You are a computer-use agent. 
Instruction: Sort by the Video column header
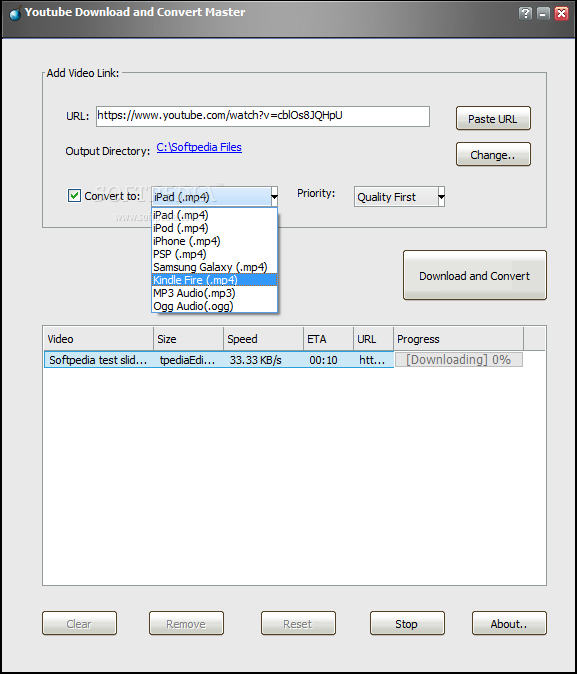[x=98, y=339]
